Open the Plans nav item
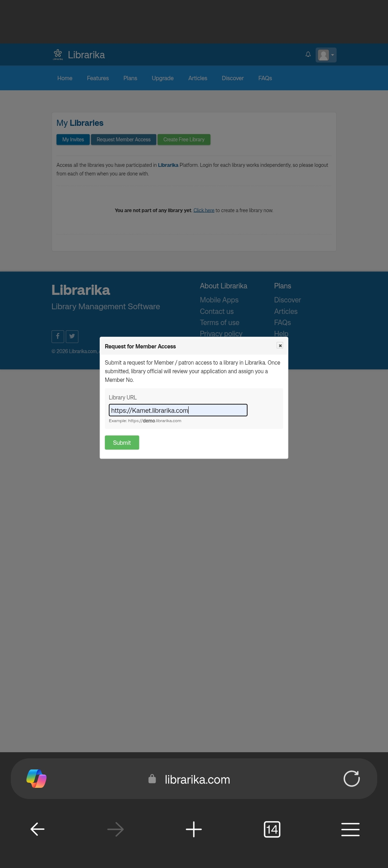Screen dimensions: 388x868 (x=130, y=78)
